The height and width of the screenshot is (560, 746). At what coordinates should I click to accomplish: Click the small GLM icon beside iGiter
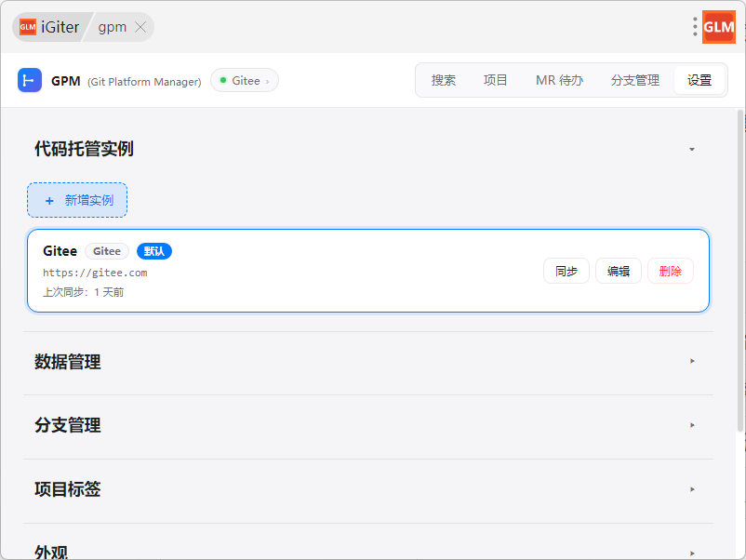pyautogui.click(x=28, y=27)
